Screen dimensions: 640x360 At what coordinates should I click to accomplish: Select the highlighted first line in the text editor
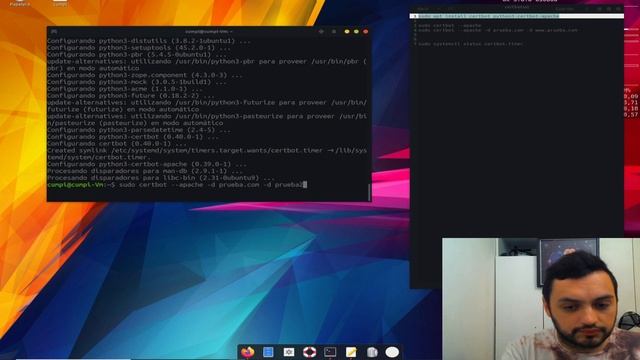coord(517,16)
